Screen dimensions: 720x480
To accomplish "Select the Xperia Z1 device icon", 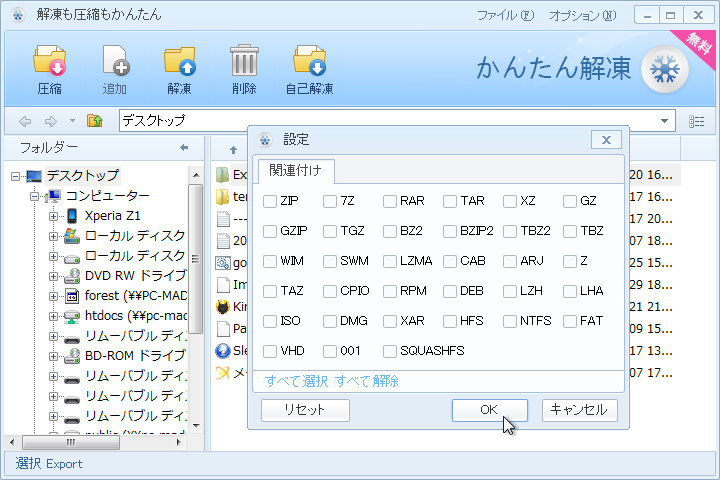I will (x=72, y=215).
